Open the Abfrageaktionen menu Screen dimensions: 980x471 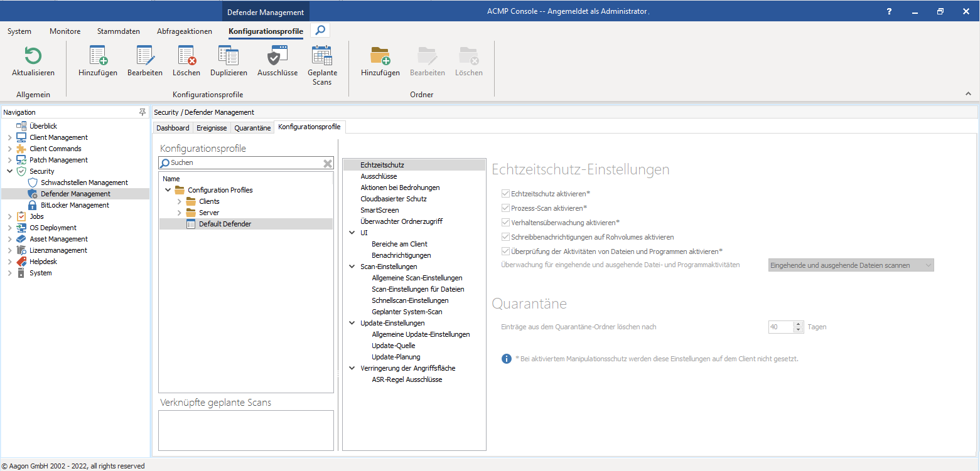pyautogui.click(x=184, y=31)
